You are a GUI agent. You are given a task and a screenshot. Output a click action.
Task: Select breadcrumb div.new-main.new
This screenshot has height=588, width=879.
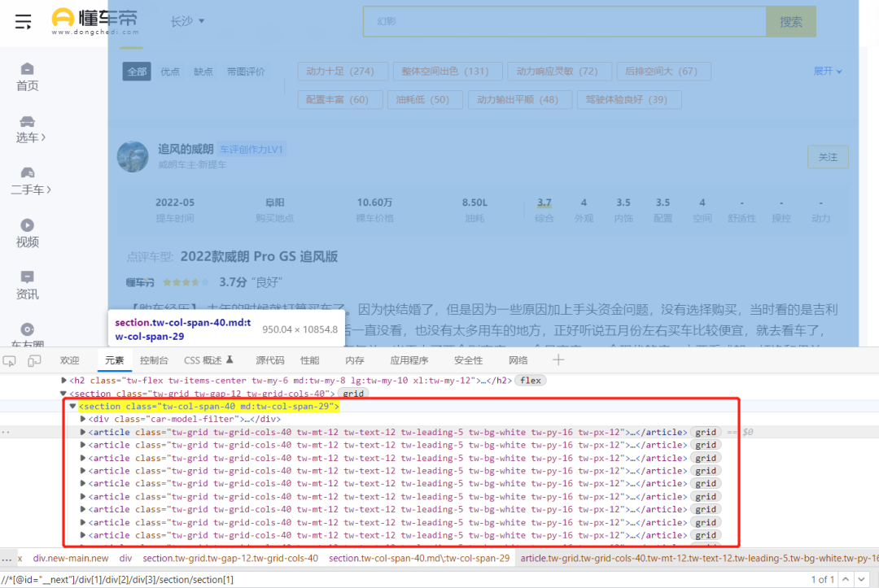(71, 559)
